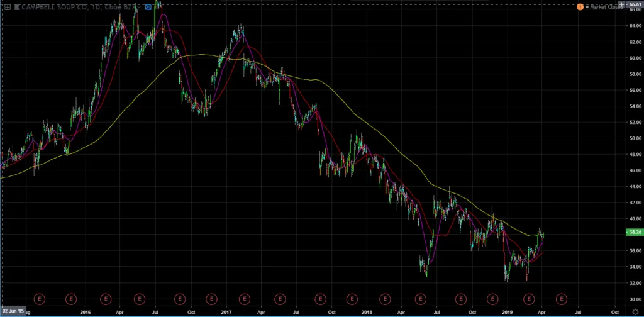Click earnings marker between Oct 2018 and 2019
The image size is (644, 317).
(492, 299)
